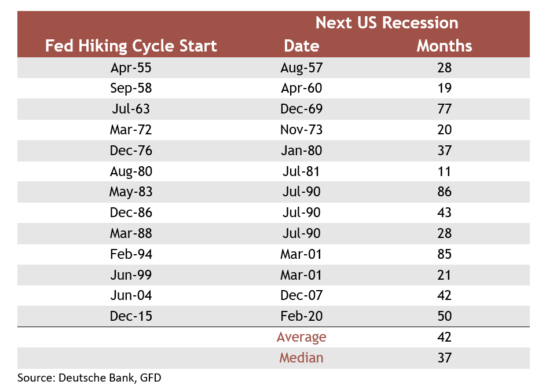This screenshot has height=392, width=553.
Task: Click the 'Months' column header
Action: pos(444,46)
